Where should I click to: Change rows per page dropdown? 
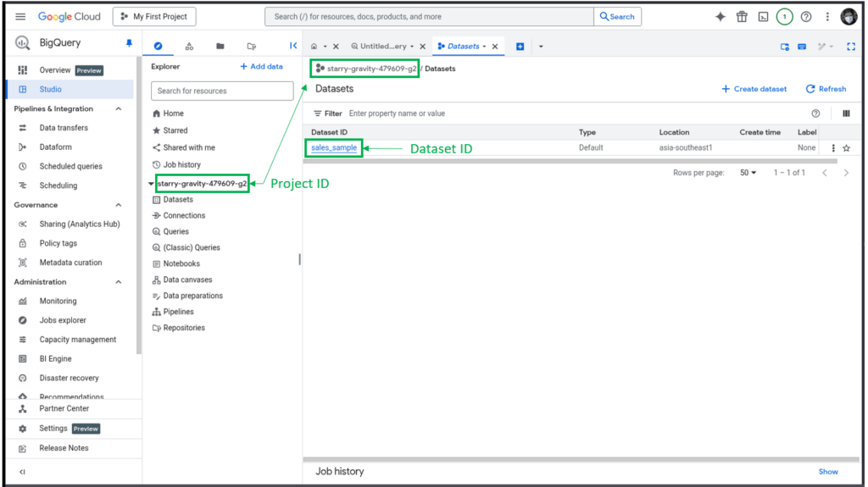click(748, 174)
